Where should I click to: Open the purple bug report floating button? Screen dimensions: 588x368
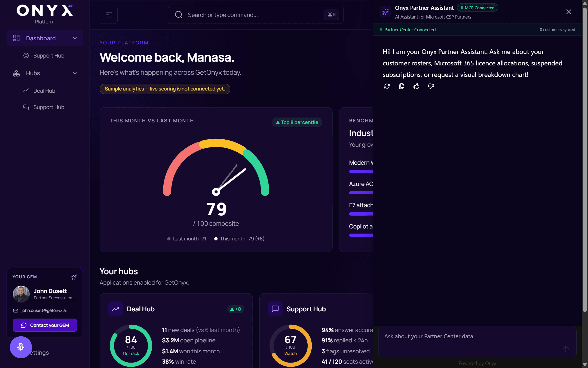point(21,347)
